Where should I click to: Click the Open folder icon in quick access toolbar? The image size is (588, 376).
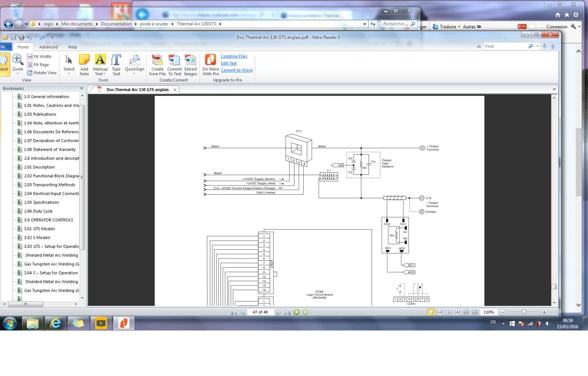tap(6, 37)
